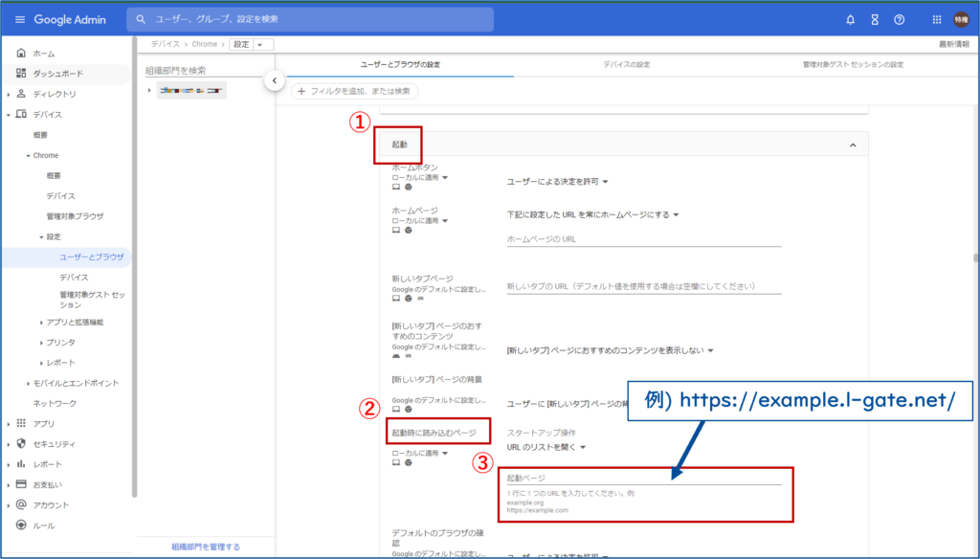980x559 pixels.
Task: Open the account avatar menu
Action: [961, 19]
